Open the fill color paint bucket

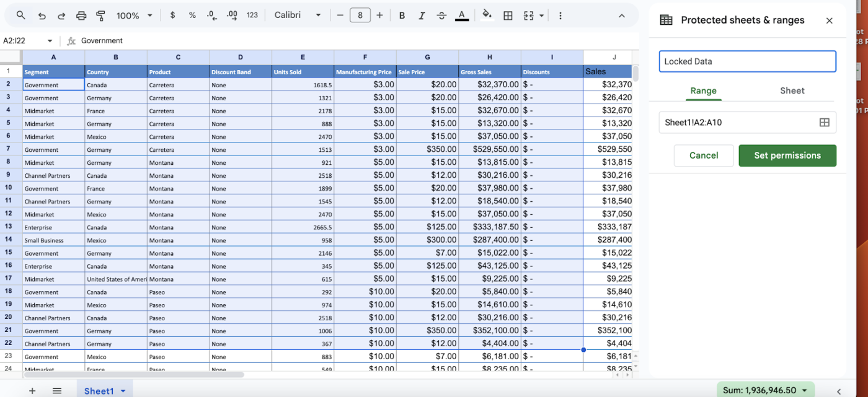pos(487,15)
